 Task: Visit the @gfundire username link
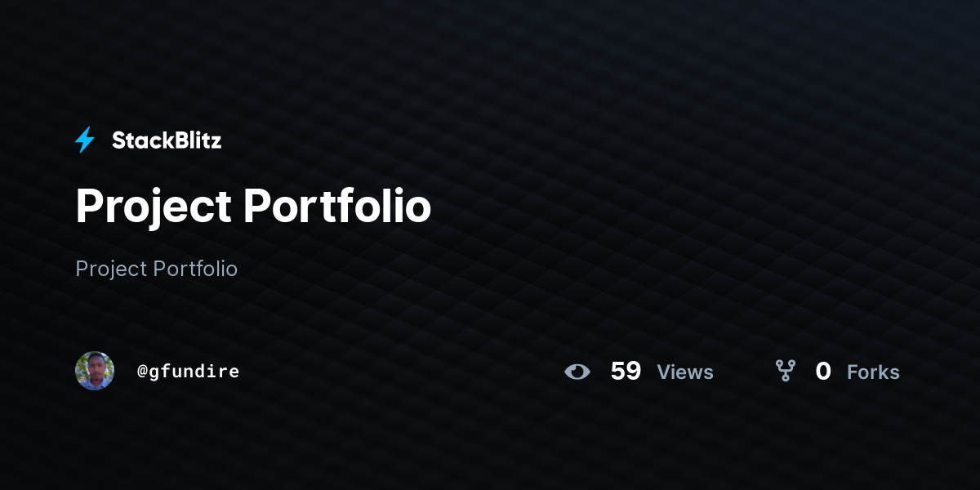pos(189,372)
